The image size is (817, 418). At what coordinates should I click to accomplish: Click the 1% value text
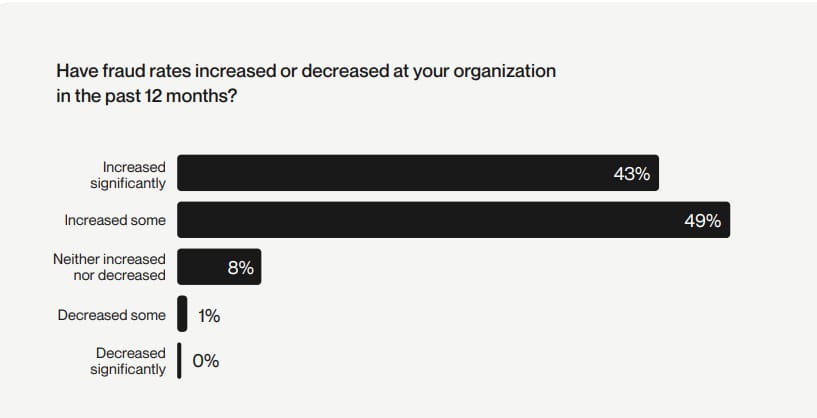(209, 315)
